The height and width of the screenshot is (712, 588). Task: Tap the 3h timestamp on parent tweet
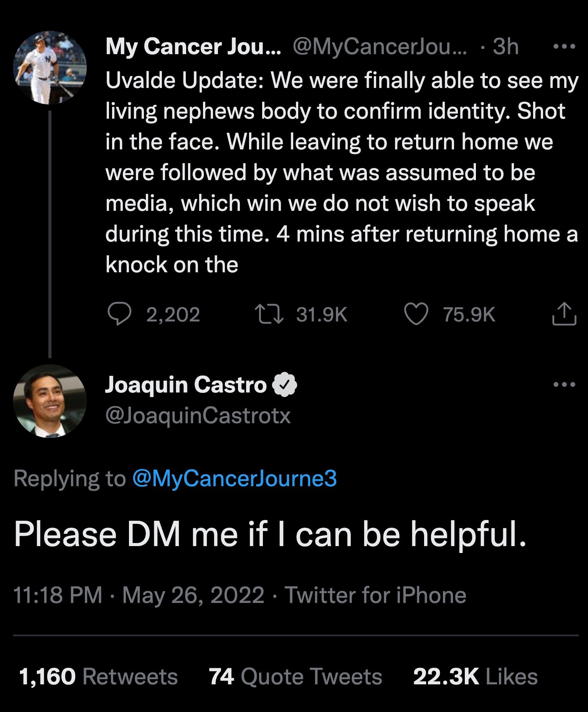pos(506,46)
